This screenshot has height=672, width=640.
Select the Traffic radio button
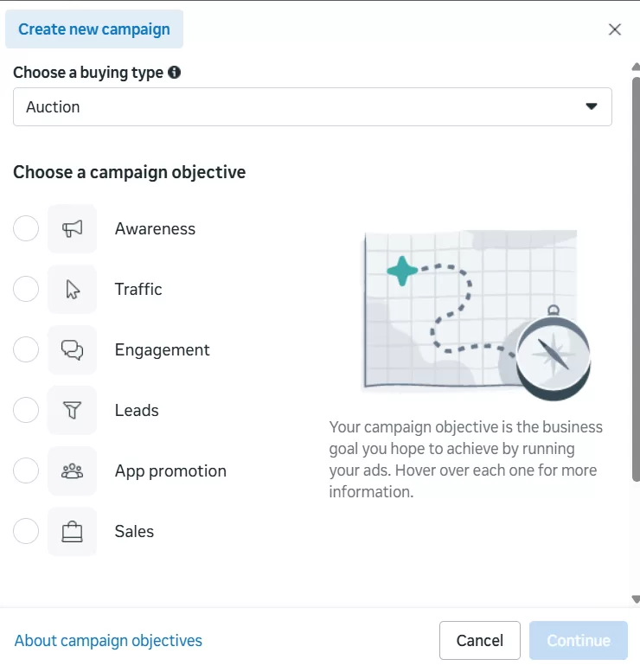(26, 290)
